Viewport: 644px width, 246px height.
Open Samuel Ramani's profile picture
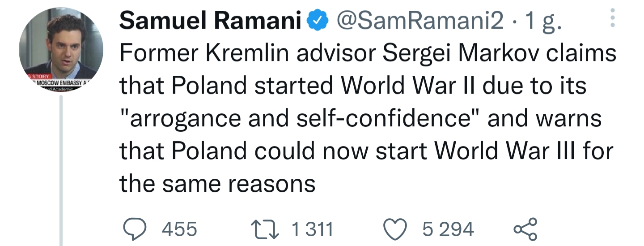click(x=61, y=50)
